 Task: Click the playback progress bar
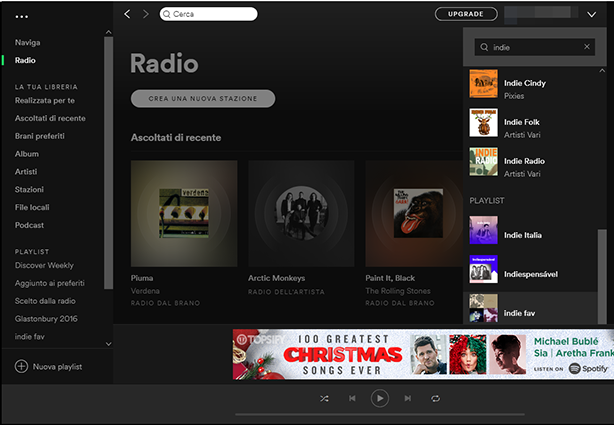(379, 414)
